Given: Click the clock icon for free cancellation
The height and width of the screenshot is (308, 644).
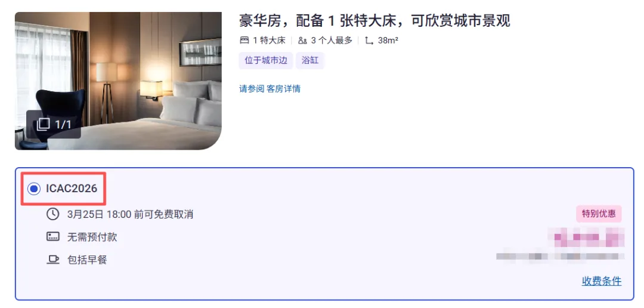Looking at the screenshot, I should 52,214.
